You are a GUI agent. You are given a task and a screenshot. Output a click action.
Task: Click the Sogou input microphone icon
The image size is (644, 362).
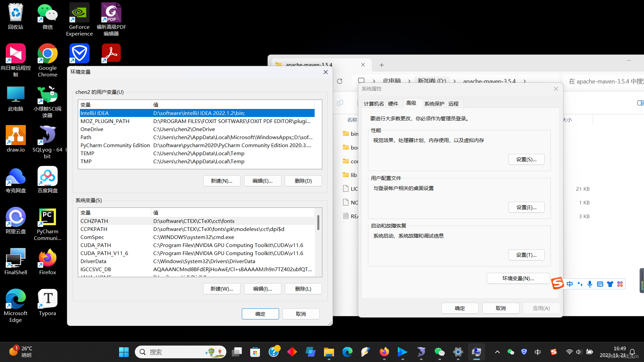(x=590, y=284)
